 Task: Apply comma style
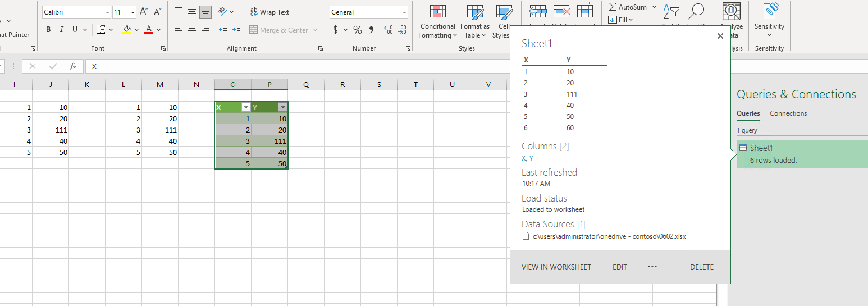pos(371,30)
